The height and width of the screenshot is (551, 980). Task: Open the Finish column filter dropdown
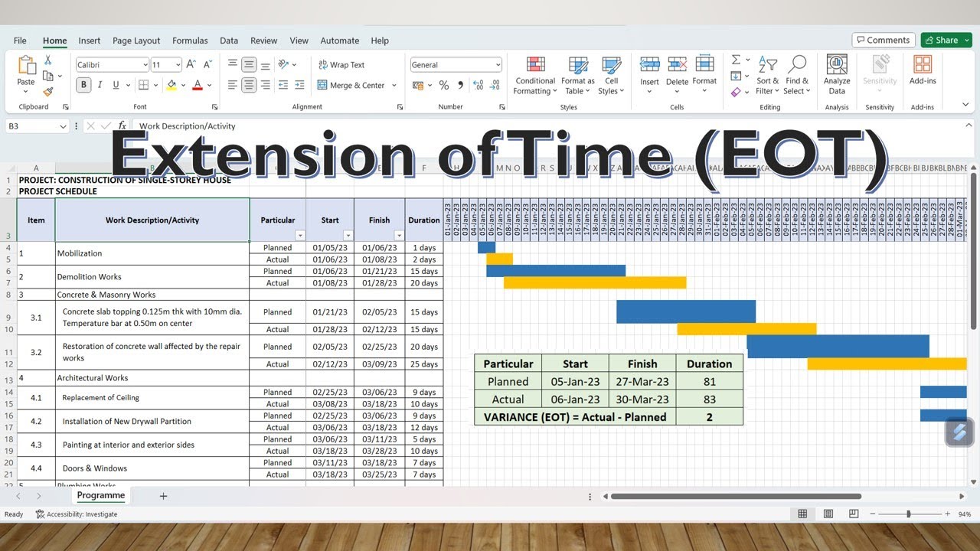[399, 236]
